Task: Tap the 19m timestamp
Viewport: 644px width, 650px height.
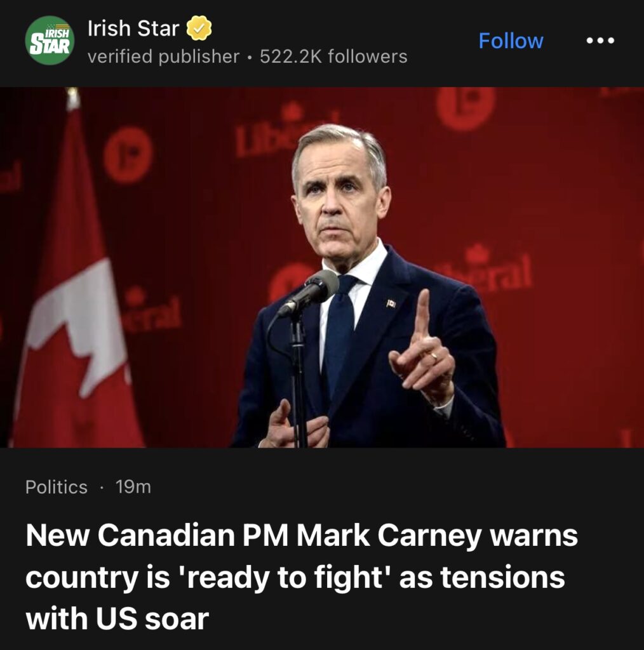Action: coord(133,487)
